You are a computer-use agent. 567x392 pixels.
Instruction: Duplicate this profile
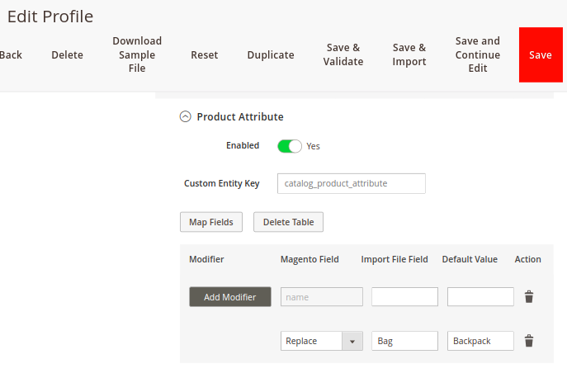click(271, 55)
